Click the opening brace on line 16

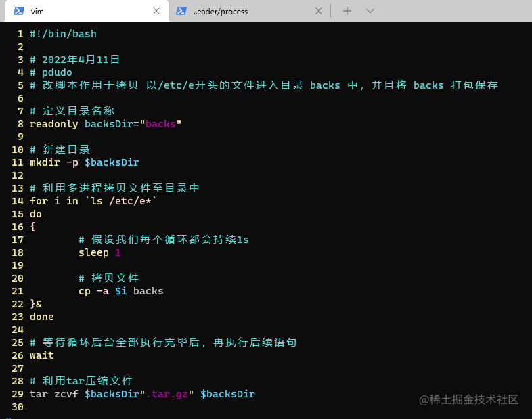click(32, 227)
